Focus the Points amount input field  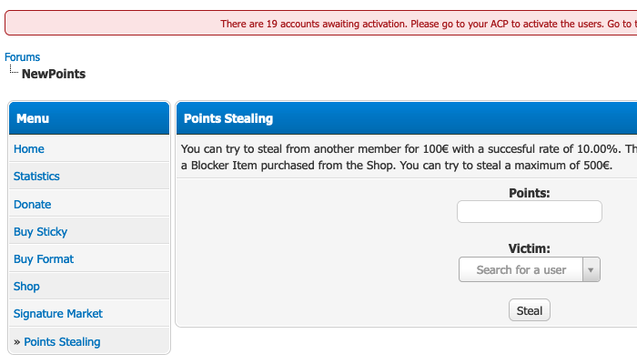click(529, 212)
